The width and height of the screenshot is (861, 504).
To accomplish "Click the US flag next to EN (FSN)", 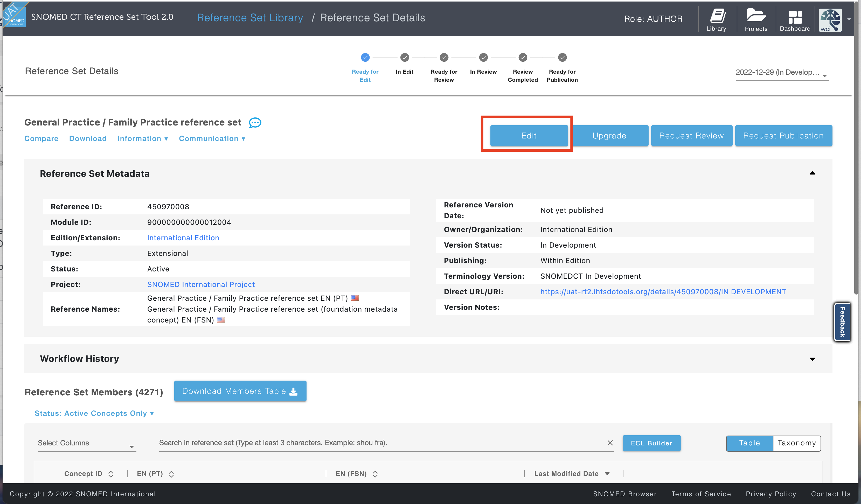I will click(221, 320).
